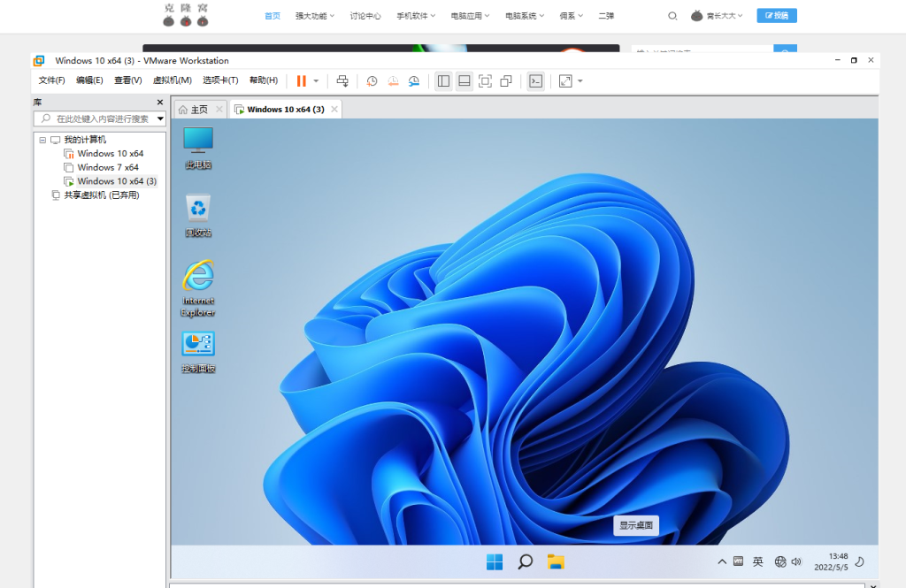
Task: Close the Windows 10 x64 (3) tab
Action: [x=334, y=109]
